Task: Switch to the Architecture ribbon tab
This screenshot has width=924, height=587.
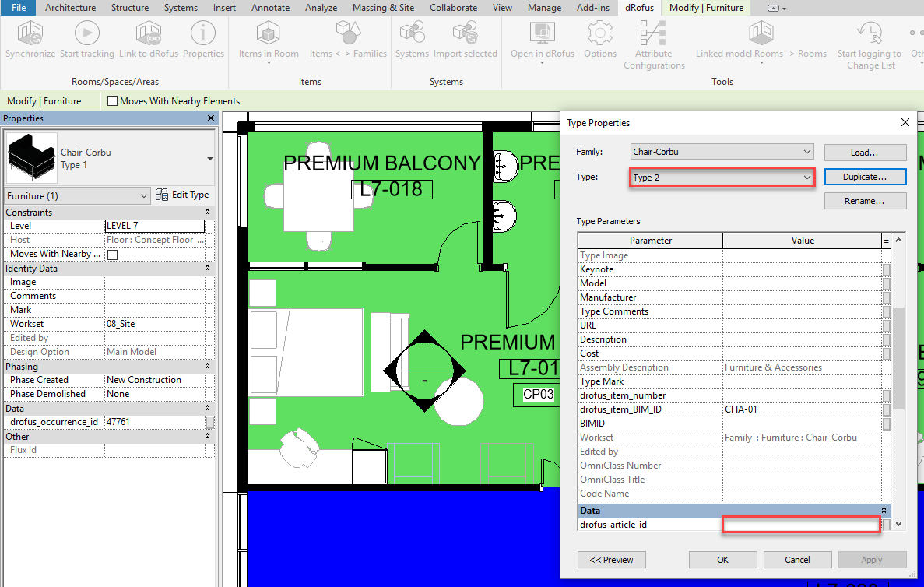Action: point(70,8)
